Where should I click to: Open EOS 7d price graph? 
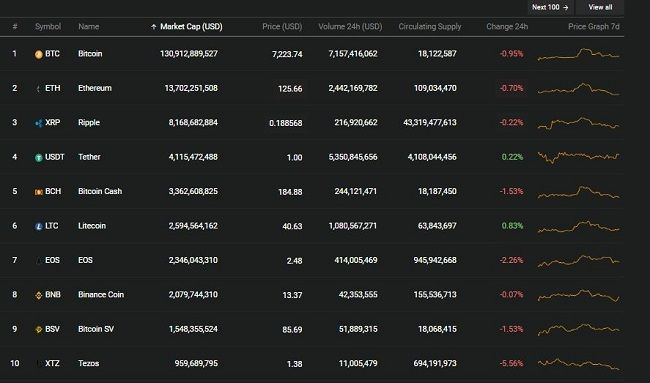[578, 261]
